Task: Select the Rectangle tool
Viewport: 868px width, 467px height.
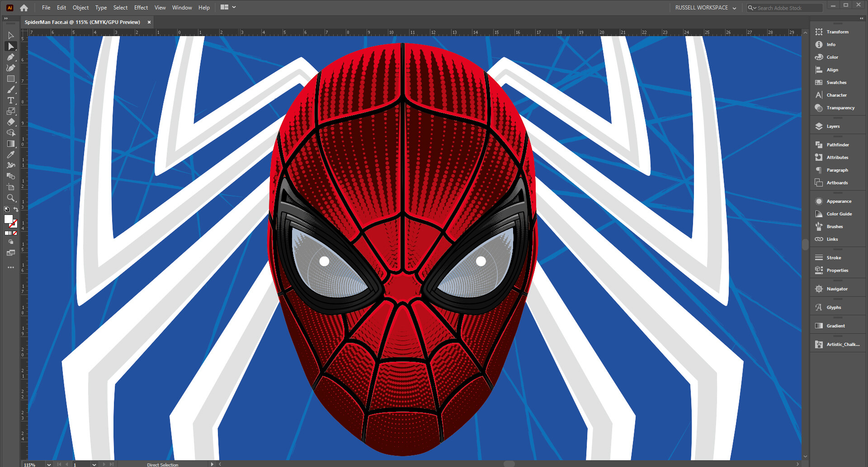Action: pyautogui.click(x=11, y=79)
